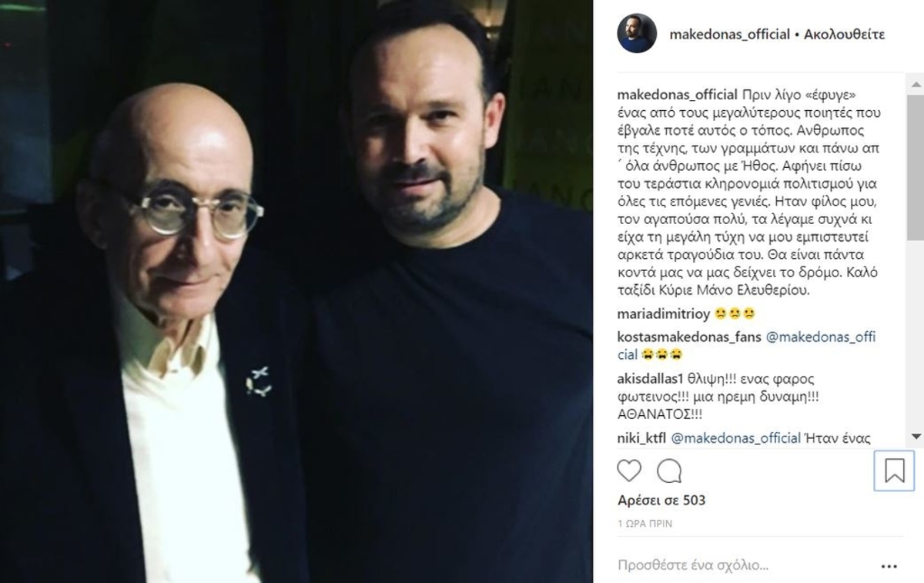924x583 pixels.
Task: Open comments with the speech bubble icon
Action: tap(669, 470)
